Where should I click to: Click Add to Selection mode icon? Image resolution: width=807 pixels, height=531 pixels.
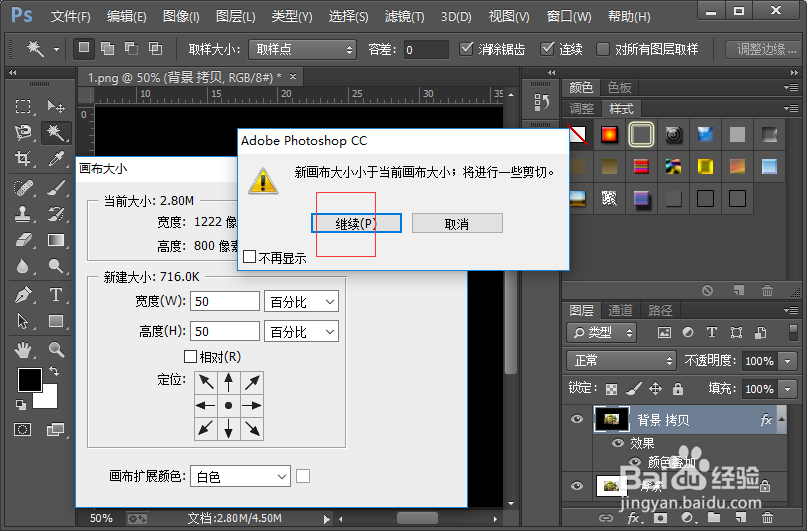tap(107, 49)
